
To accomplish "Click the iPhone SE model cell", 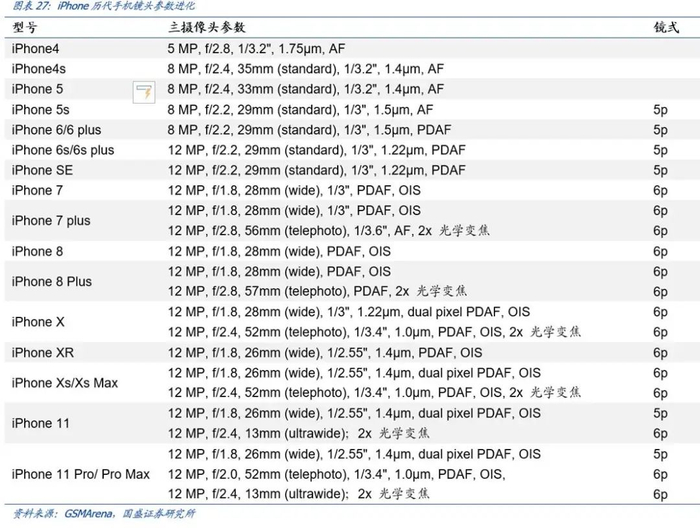I will 42,170.
